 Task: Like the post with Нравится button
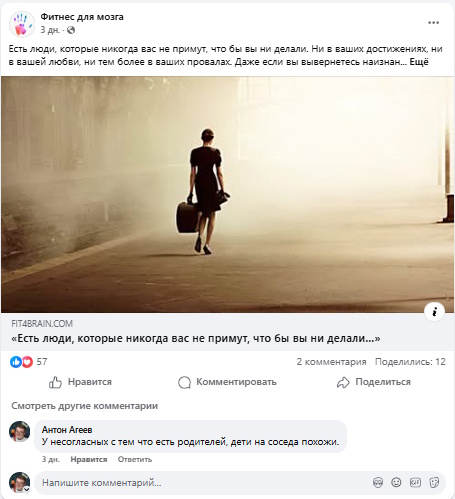pyautogui.click(x=80, y=382)
